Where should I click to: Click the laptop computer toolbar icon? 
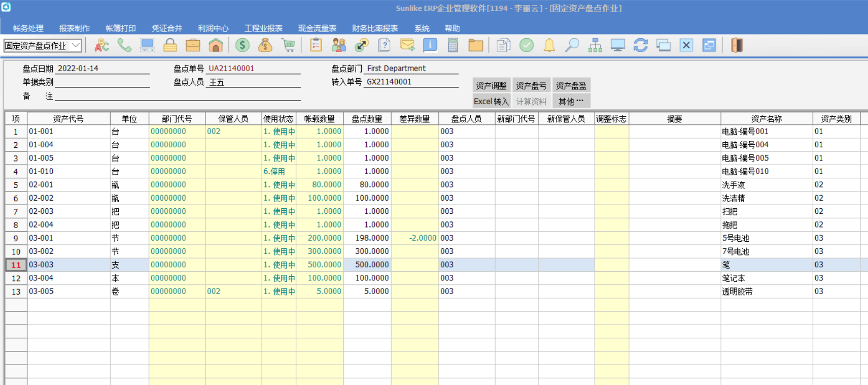click(x=147, y=45)
